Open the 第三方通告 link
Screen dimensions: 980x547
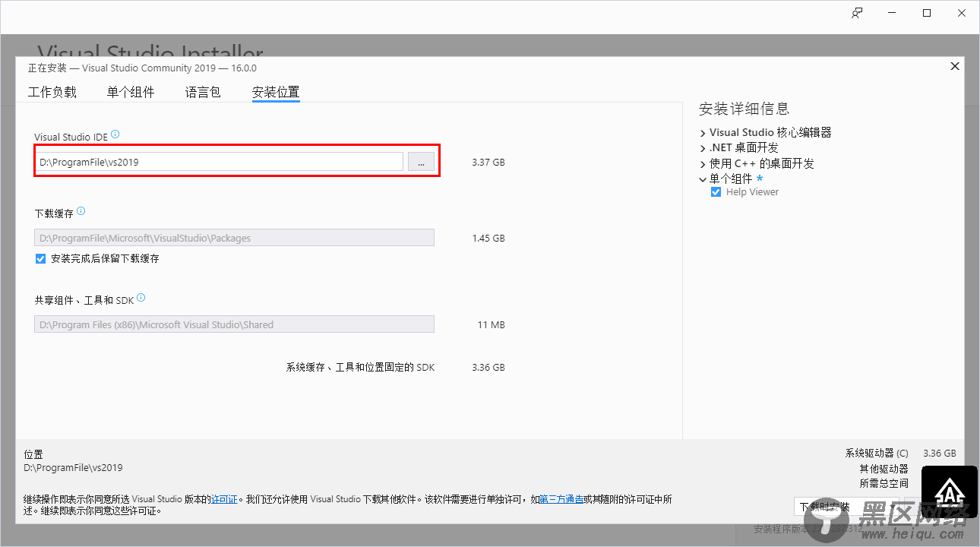[x=561, y=499]
